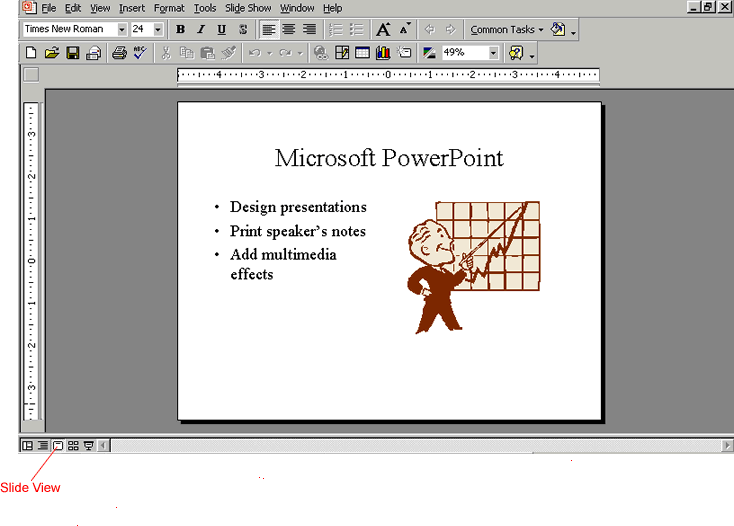Click the Save icon in the toolbar

(73, 53)
